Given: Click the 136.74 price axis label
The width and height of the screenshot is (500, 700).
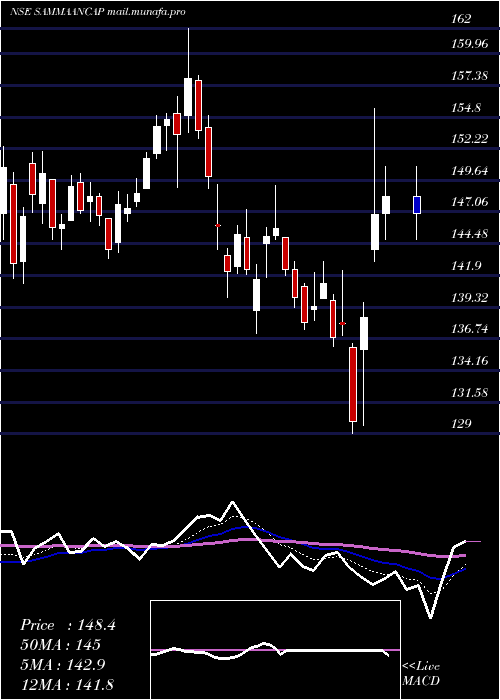Looking at the screenshot, I should [x=470, y=329].
